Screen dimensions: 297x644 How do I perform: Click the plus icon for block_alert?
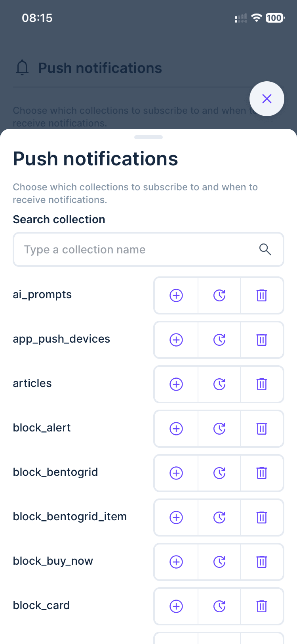click(x=176, y=429)
